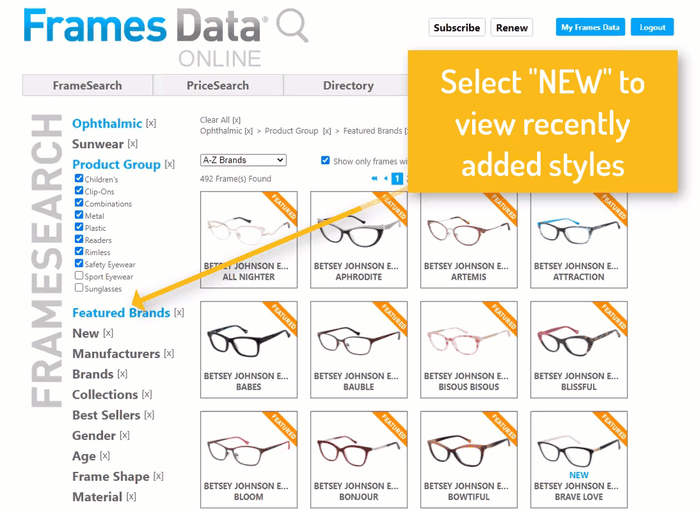Expand the Ophthalmic category
The height and width of the screenshot is (510, 700).
click(x=107, y=123)
